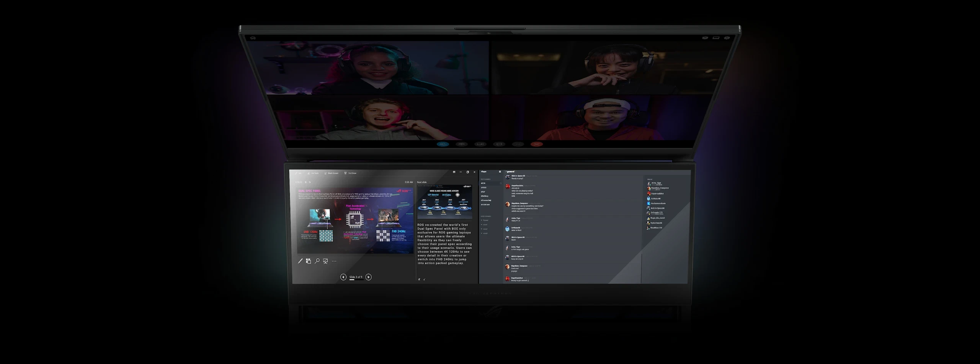Image resolution: width=980 pixels, height=364 pixels.
Task: Go to the next slide arrow
Action: coord(368,277)
